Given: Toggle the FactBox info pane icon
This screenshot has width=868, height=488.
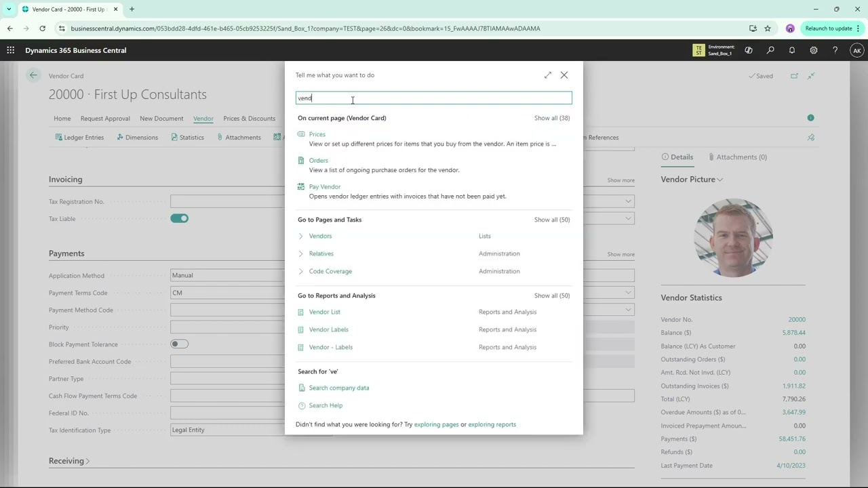Looking at the screenshot, I should pos(810,118).
